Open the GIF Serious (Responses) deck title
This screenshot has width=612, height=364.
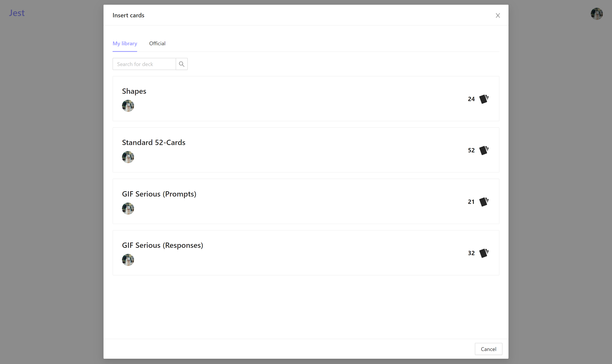162,245
